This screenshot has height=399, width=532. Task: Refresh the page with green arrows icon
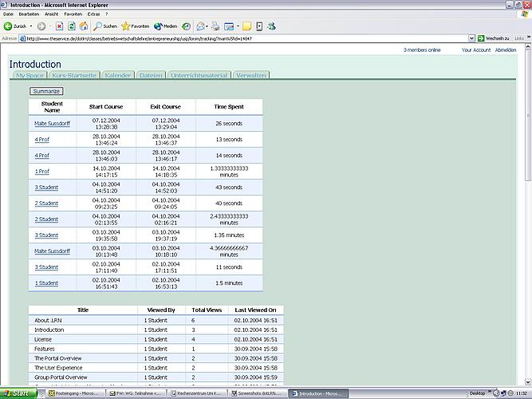click(71, 26)
